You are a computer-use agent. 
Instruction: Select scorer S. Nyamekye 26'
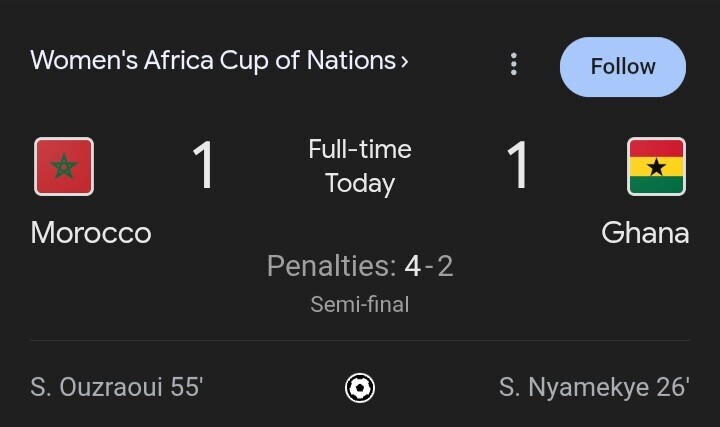pos(594,387)
